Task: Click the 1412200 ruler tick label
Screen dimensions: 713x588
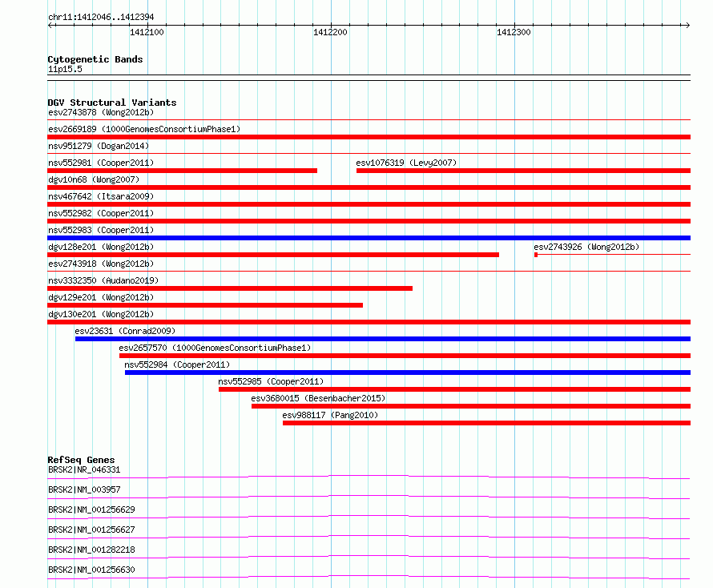Action: (x=330, y=32)
